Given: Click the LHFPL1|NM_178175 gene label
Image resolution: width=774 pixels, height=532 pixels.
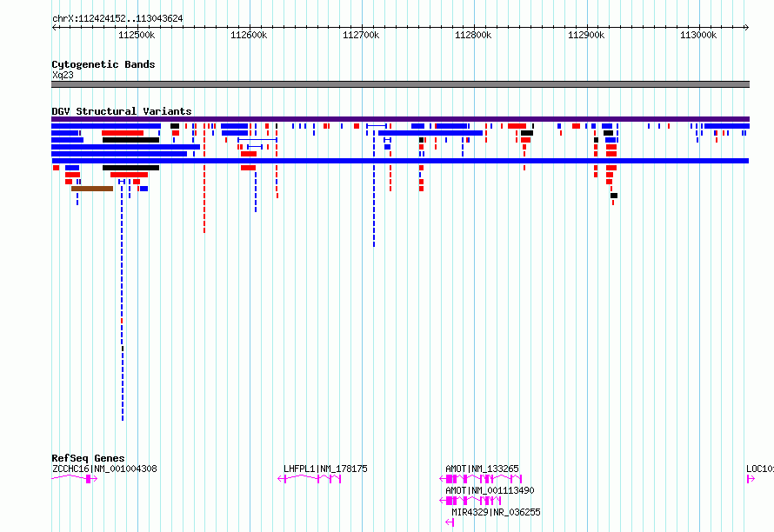Looking at the screenshot, I should click(x=325, y=469).
